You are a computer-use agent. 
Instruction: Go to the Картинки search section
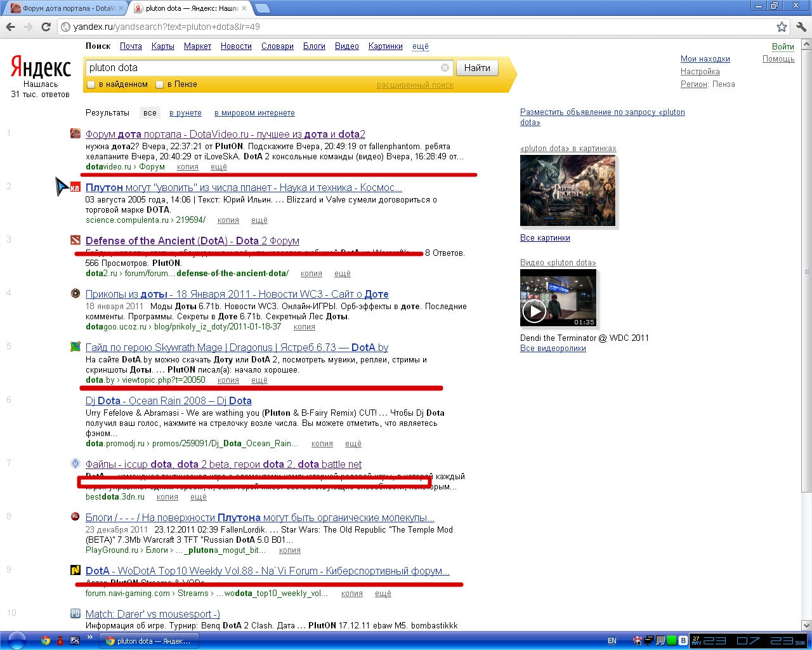(386, 46)
